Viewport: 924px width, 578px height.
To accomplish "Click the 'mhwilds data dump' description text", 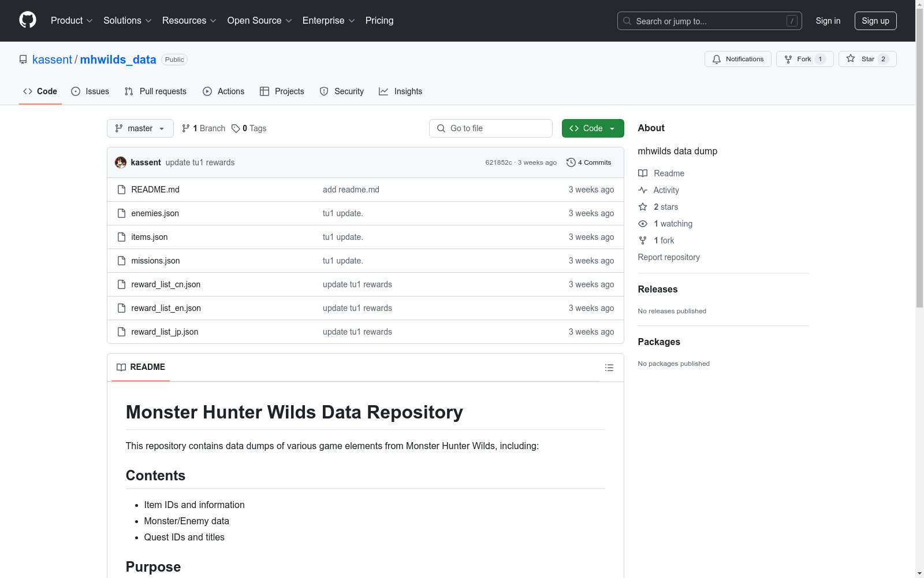I will coord(677,151).
